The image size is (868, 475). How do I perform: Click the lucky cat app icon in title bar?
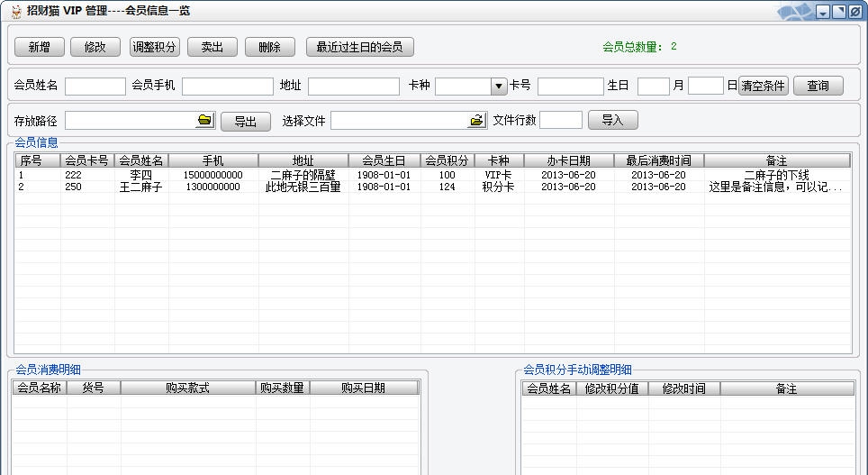coord(15,11)
